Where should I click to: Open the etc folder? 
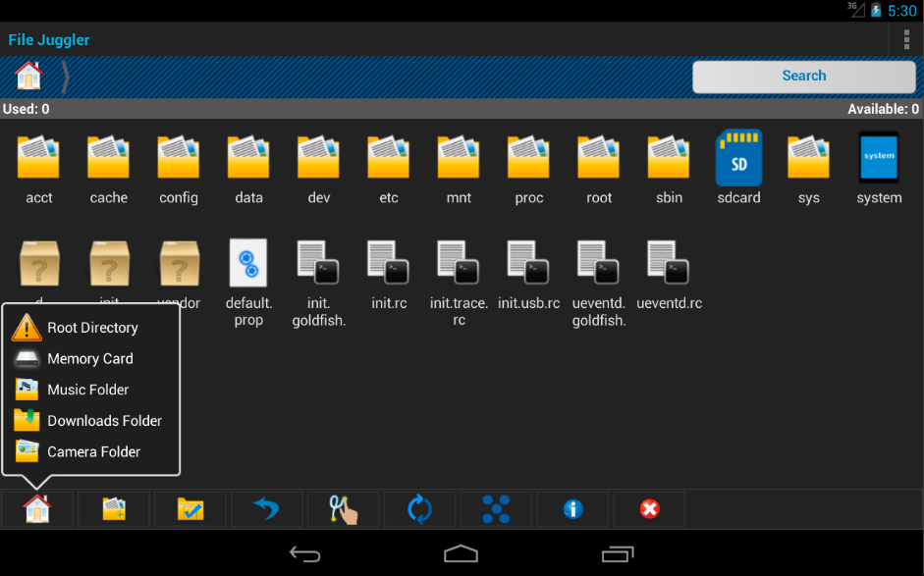(x=388, y=169)
